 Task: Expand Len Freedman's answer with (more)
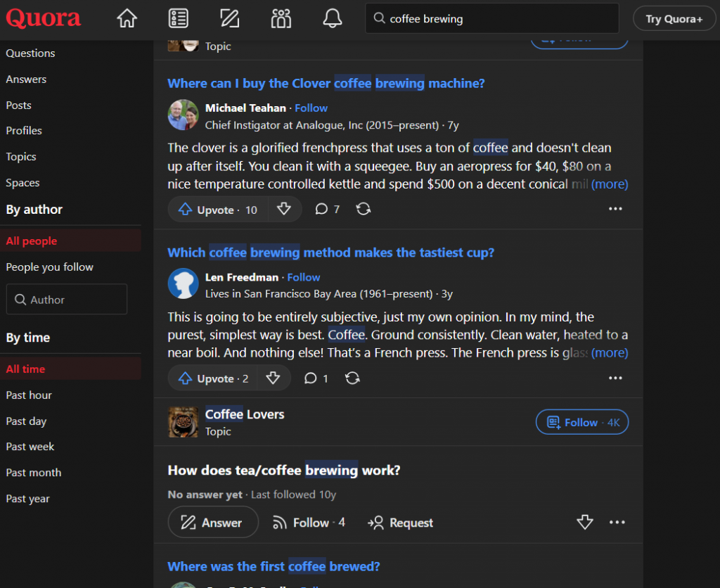click(609, 353)
